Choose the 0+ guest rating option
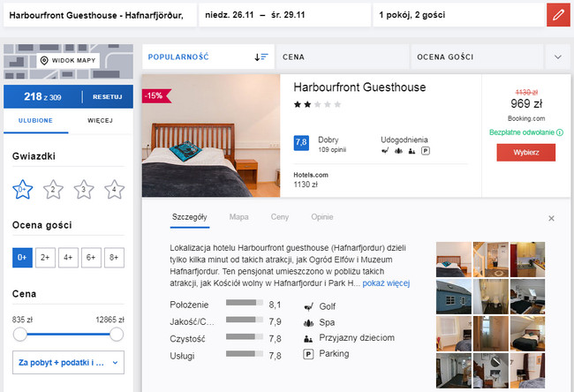The height and width of the screenshot is (392, 574). click(23, 258)
